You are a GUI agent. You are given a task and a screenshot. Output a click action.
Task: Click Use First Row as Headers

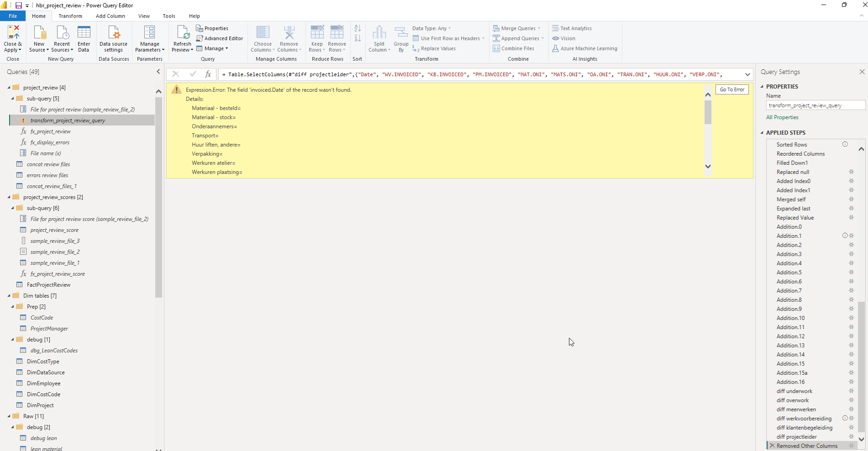tap(448, 38)
